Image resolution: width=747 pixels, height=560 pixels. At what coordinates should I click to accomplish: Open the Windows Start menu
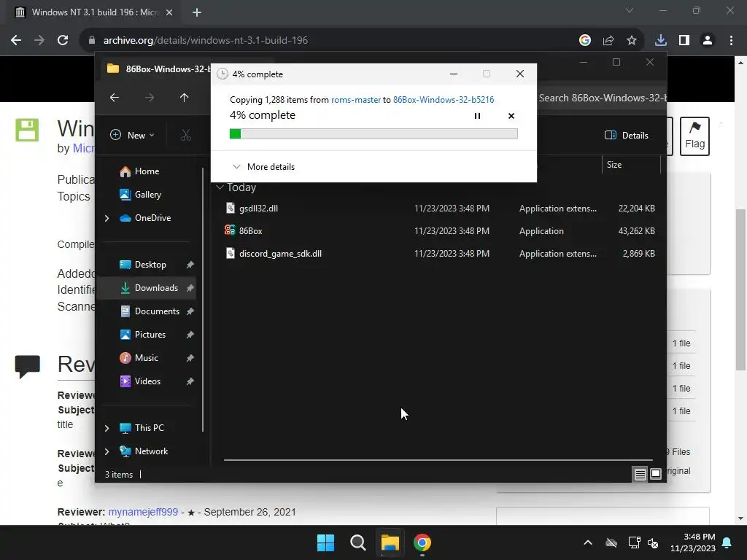pos(326,542)
